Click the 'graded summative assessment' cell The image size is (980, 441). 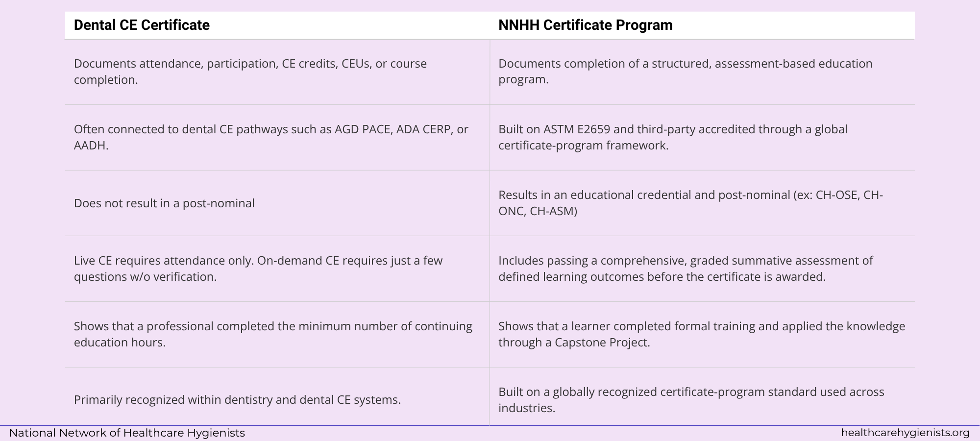702,269
